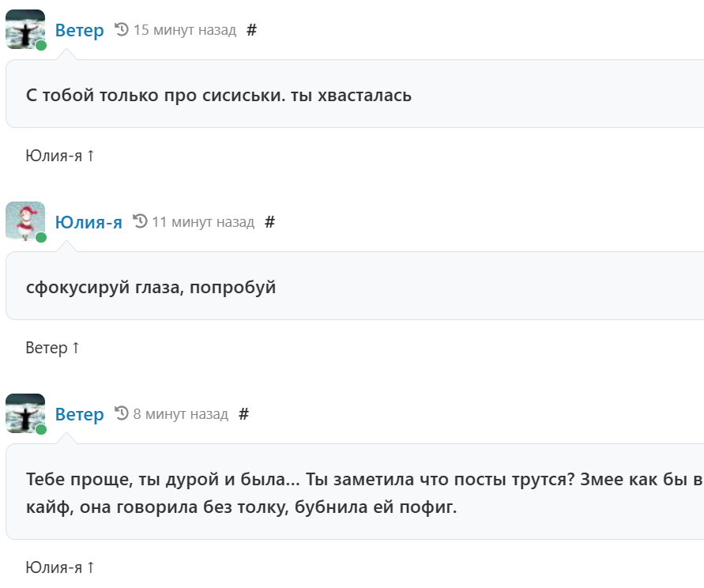Click the comment text сфокусируй глаза, попробуй
The height and width of the screenshot is (588, 704).
click(151, 288)
